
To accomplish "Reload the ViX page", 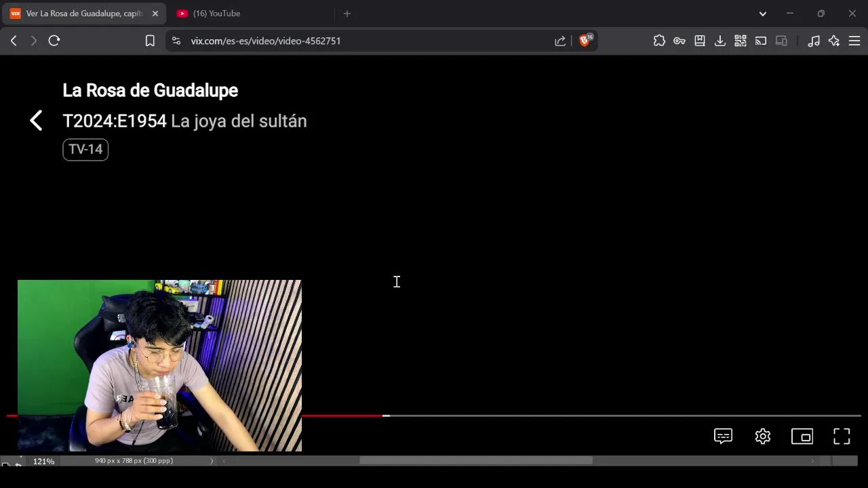I will pos(54,41).
